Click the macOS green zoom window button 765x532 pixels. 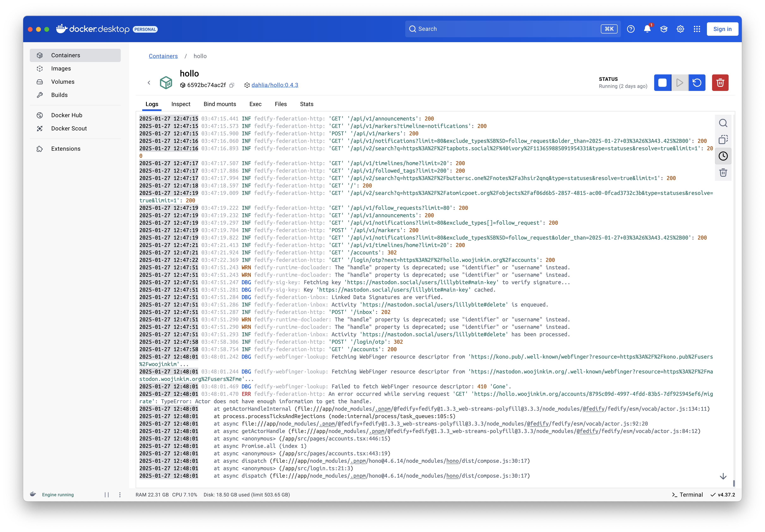click(x=47, y=29)
